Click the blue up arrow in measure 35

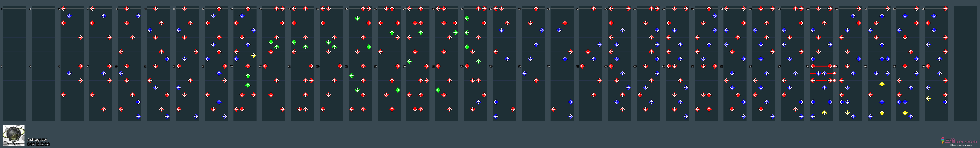[507, 59]
